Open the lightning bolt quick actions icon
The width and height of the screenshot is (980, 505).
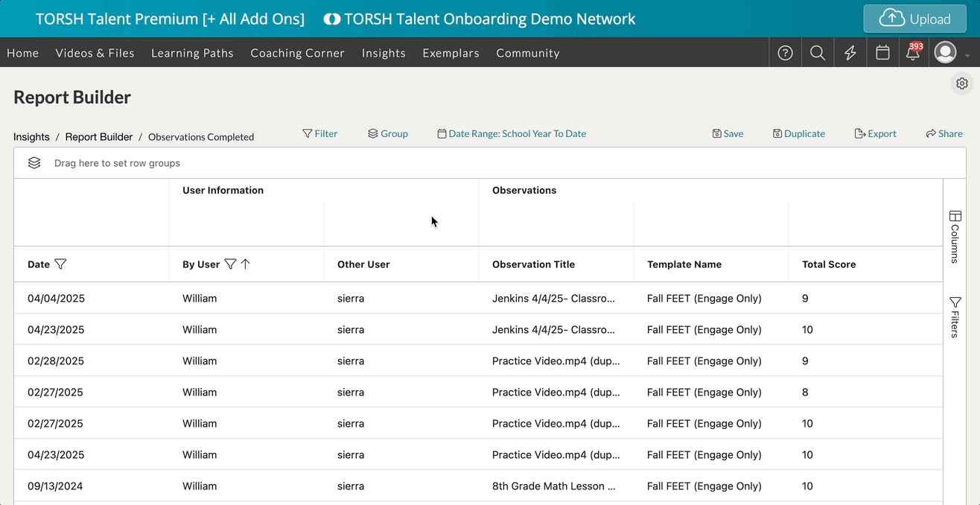tap(850, 53)
